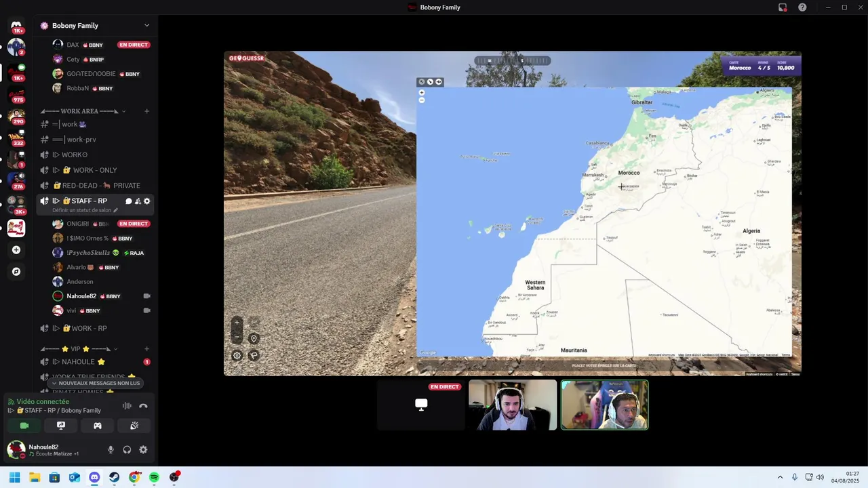Return to start pin in GeoGuessr

tap(254, 339)
